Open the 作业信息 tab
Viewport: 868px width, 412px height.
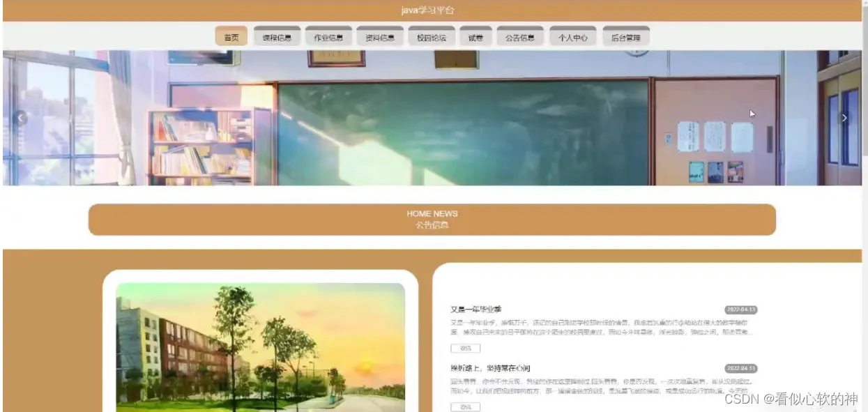click(x=328, y=37)
